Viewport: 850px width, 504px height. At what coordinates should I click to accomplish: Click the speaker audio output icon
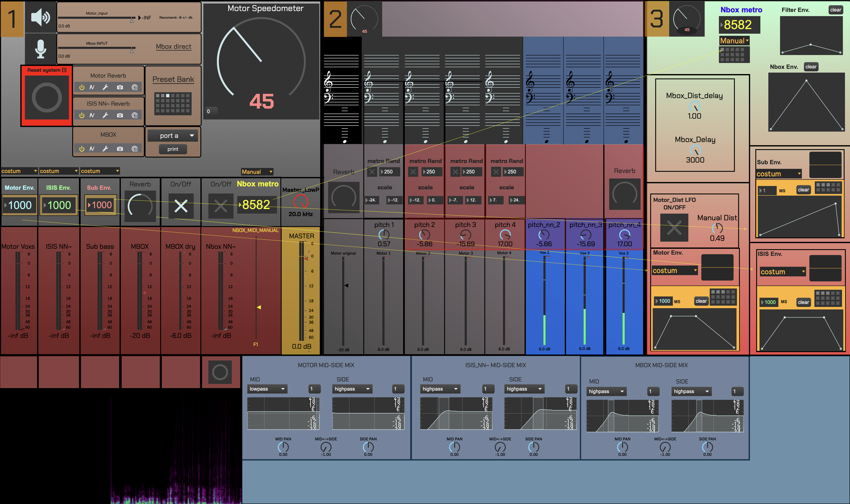pyautogui.click(x=40, y=18)
